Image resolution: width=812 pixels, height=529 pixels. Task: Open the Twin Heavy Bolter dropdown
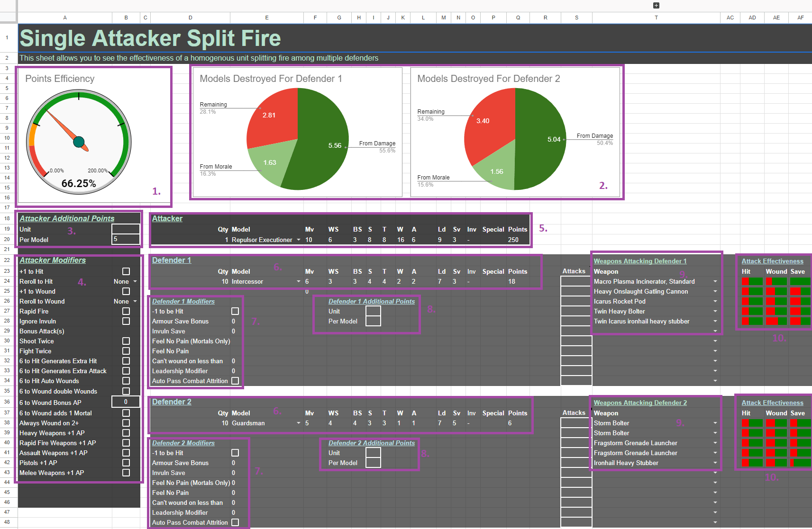click(715, 311)
